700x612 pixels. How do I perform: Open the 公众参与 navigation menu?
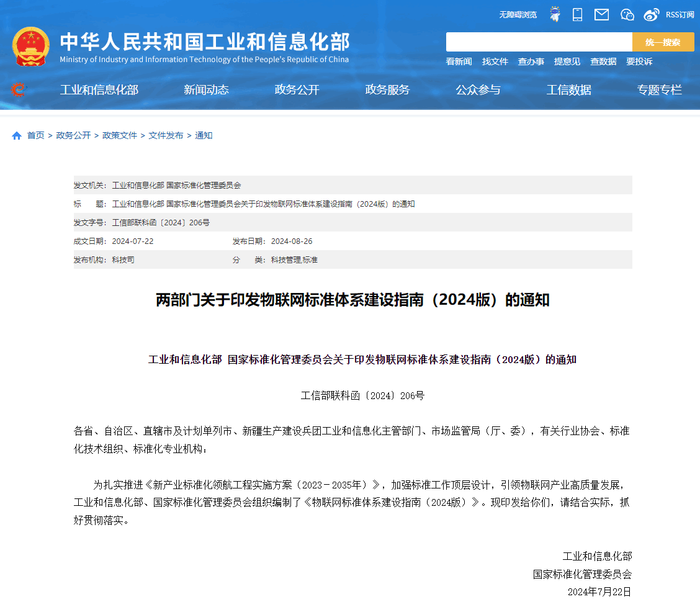[478, 90]
